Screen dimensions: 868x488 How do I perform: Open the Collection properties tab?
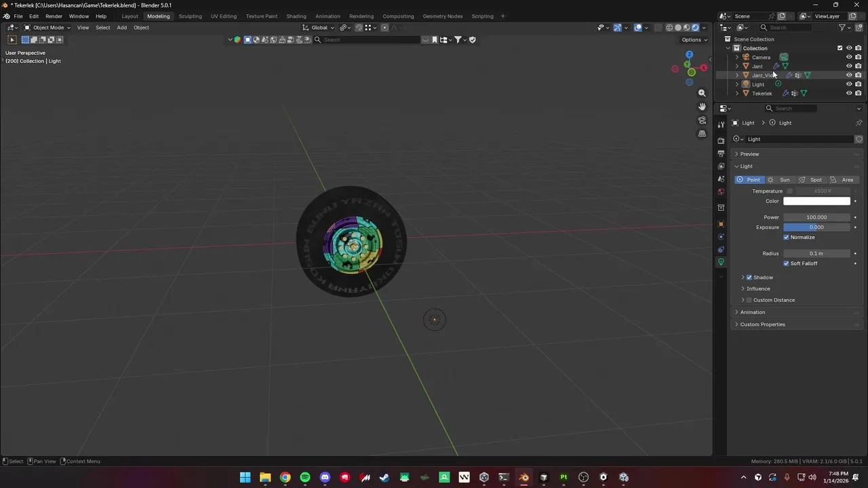[x=721, y=208]
